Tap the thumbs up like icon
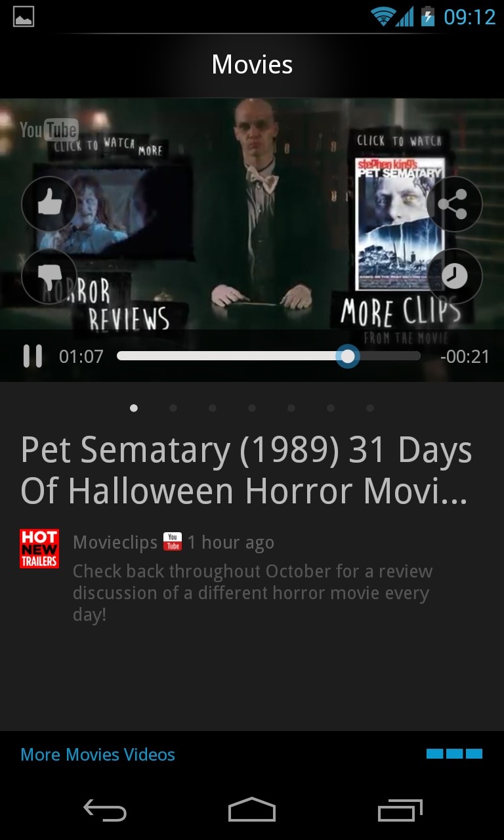504x840 pixels. click(x=49, y=204)
